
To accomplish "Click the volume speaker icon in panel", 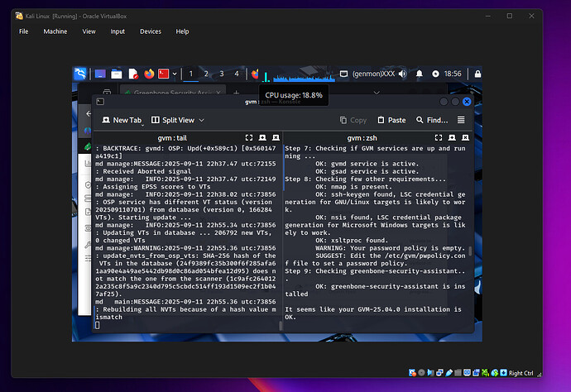I will pyautogui.click(x=402, y=74).
